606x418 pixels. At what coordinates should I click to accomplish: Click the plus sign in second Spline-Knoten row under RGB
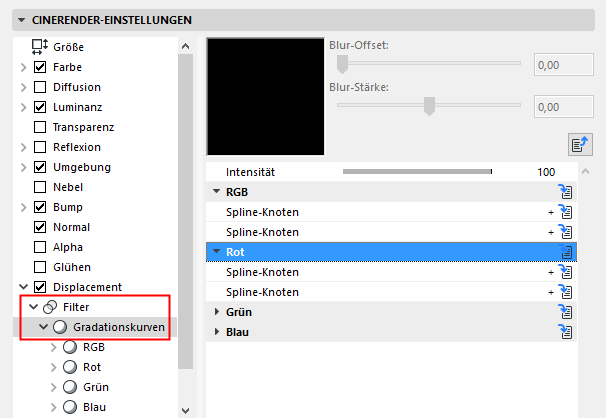(x=551, y=233)
